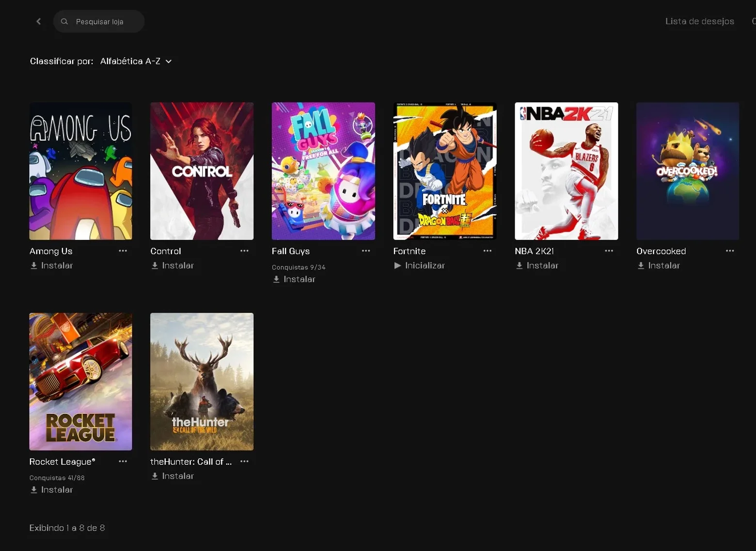The width and height of the screenshot is (756, 551).
Task: Install Rocket League
Action: click(x=51, y=490)
